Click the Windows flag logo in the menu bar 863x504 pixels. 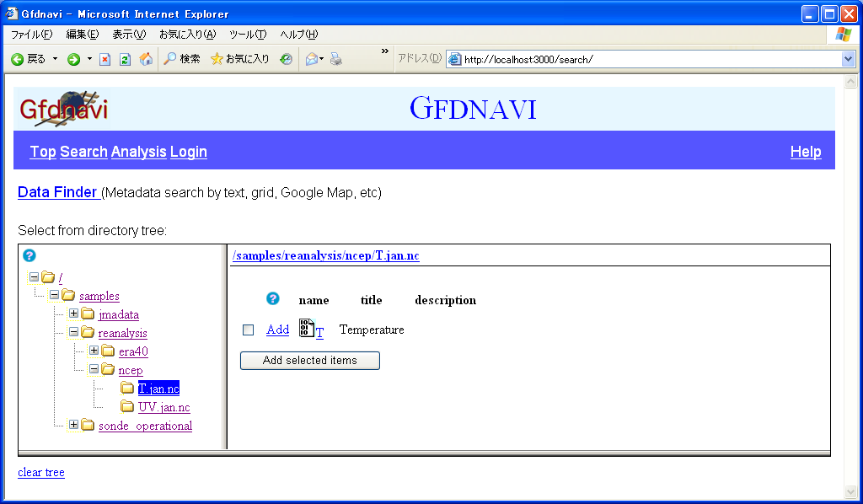tap(843, 34)
